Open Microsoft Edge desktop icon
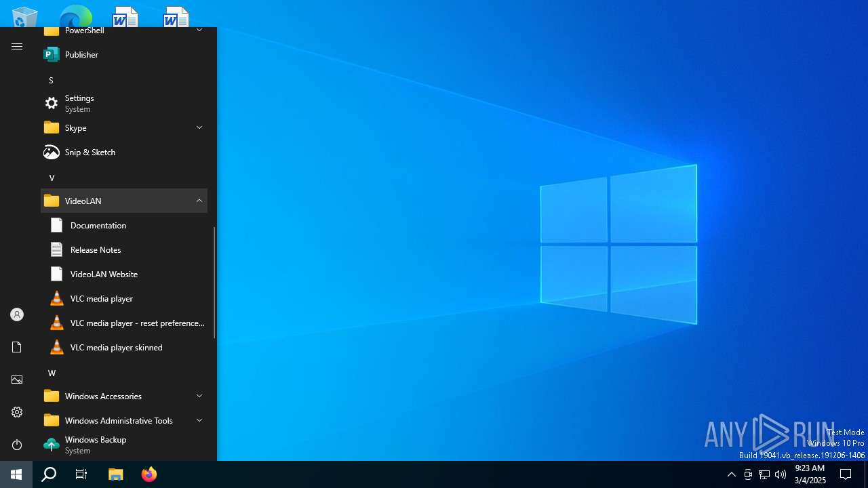The width and height of the screenshot is (868, 488). (75, 16)
